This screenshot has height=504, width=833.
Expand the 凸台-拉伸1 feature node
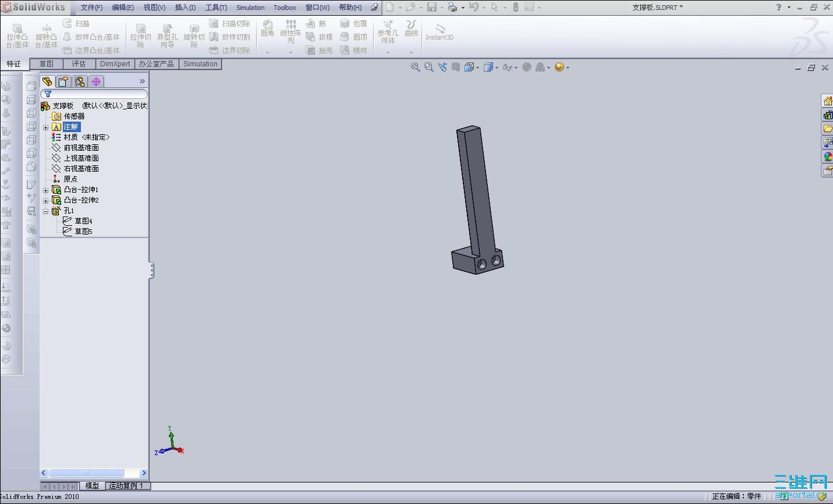point(46,190)
